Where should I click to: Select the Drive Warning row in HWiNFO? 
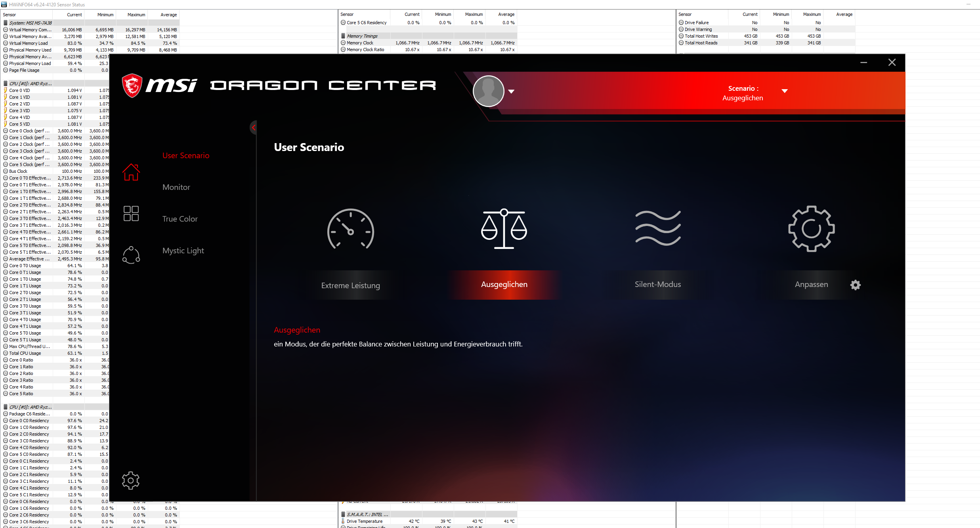tap(766, 29)
